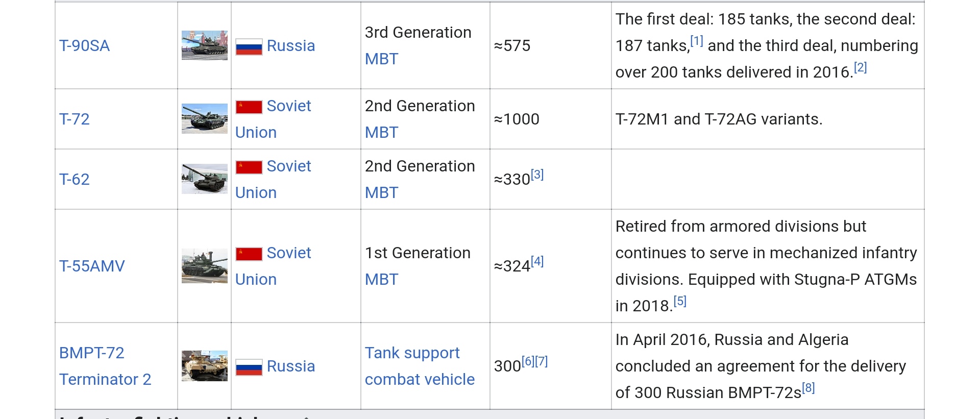980x419 pixels.
Task: Click the Soviet flag icon in T-55AMV row
Action: pos(249,254)
